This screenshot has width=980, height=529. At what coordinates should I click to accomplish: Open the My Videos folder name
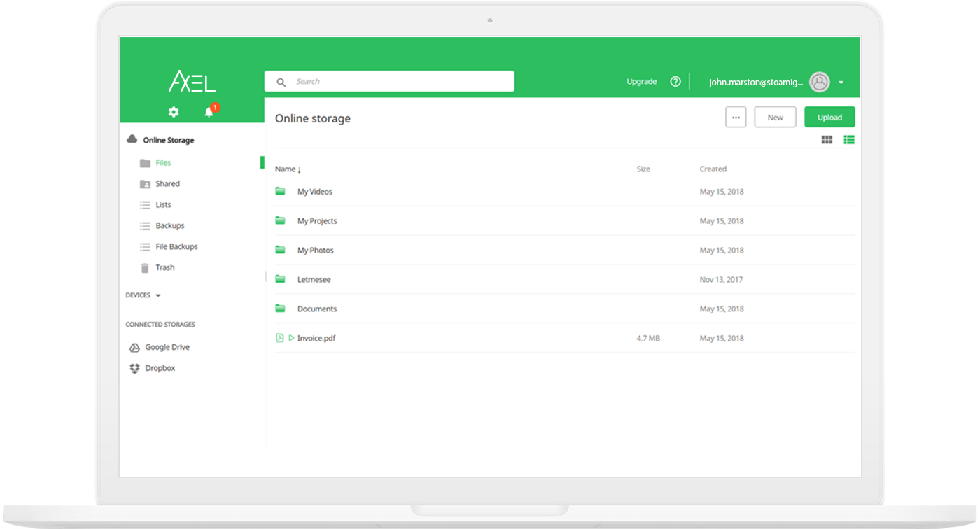pyautogui.click(x=315, y=192)
